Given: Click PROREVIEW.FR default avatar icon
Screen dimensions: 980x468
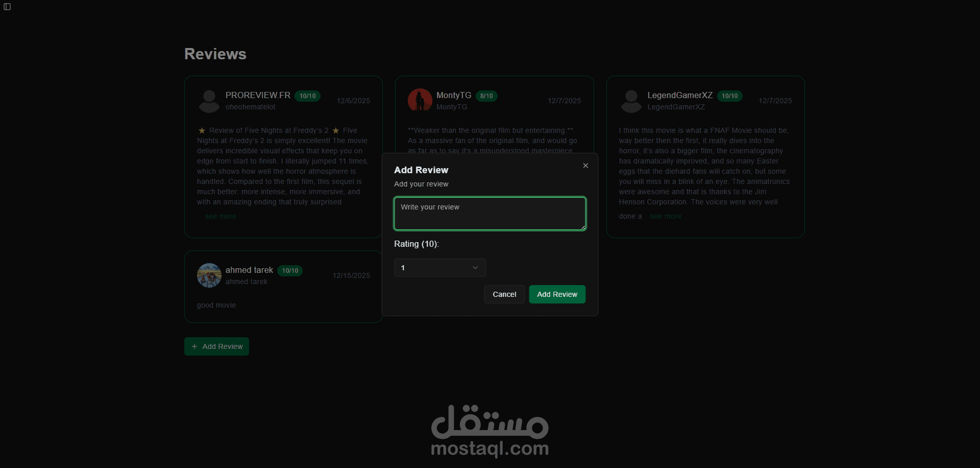Looking at the screenshot, I should (x=209, y=101).
